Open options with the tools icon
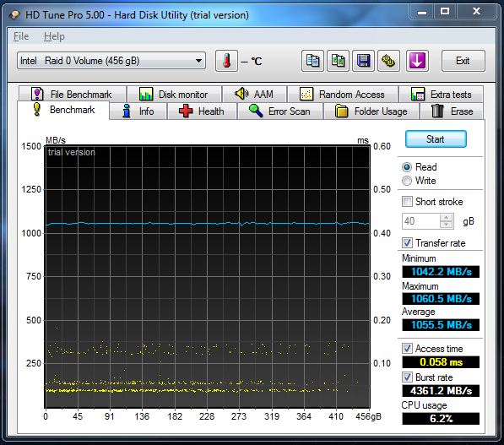This screenshot has width=504, height=445. coord(388,61)
